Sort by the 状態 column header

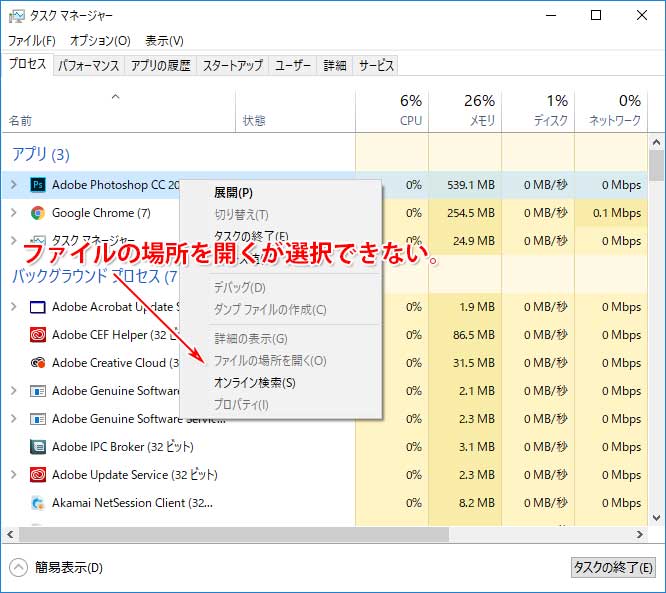tap(296, 111)
